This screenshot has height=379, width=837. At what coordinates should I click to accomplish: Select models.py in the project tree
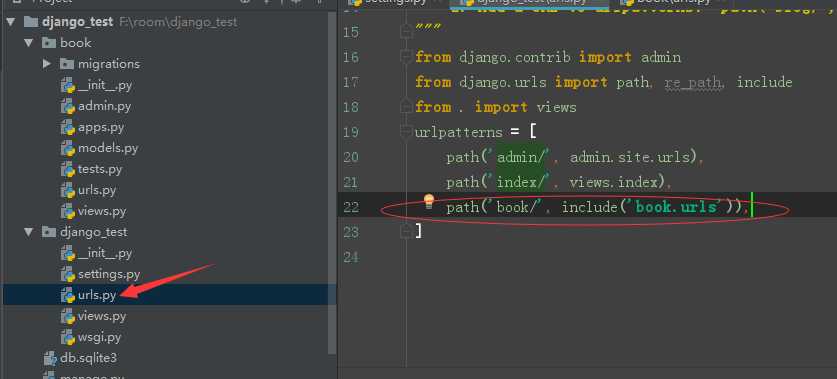pyautogui.click(x=108, y=148)
